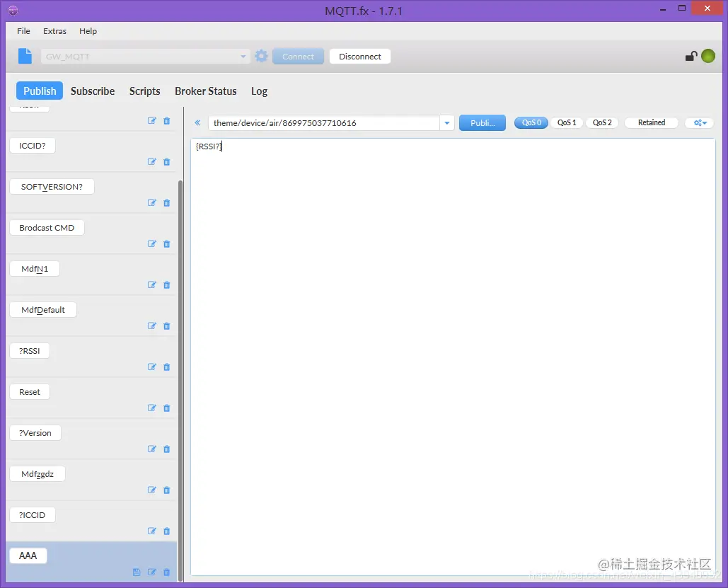Load the MdfDefault saved message

43,310
